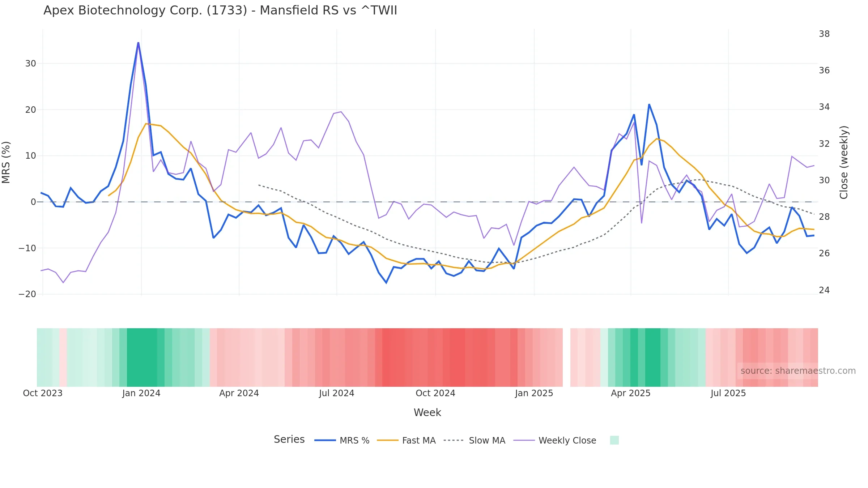Click the 'Jul 2024' x-axis label
The width and height of the screenshot is (868, 488).
[337, 393]
